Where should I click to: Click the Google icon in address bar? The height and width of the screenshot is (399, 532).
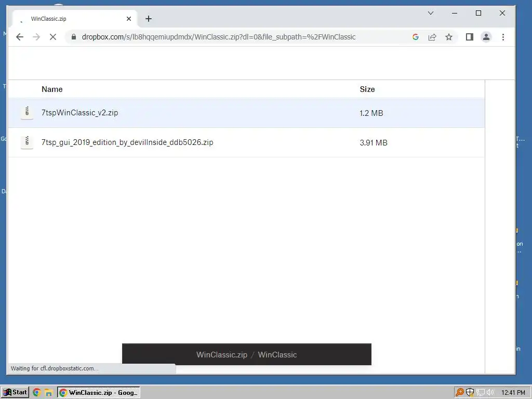(x=415, y=37)
